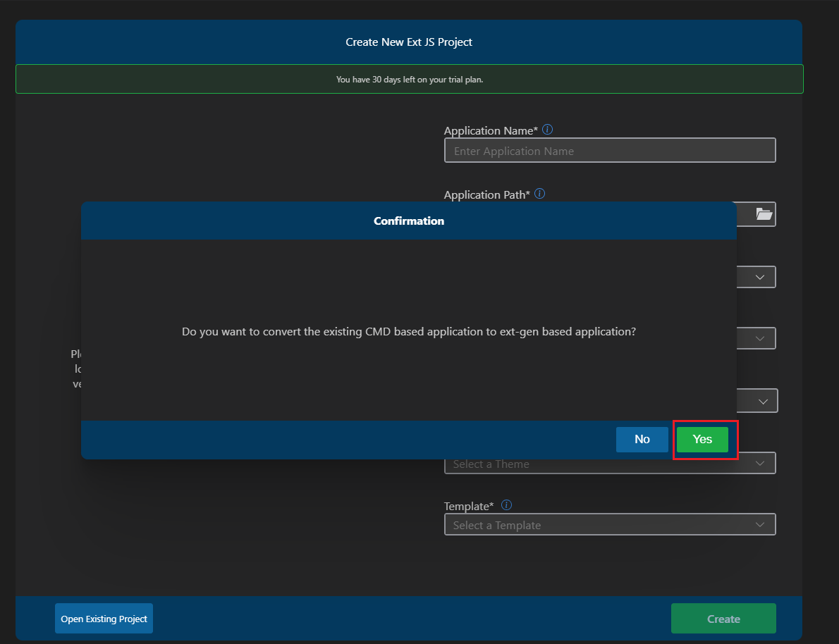Click the Template field label text

click(470, 506)
